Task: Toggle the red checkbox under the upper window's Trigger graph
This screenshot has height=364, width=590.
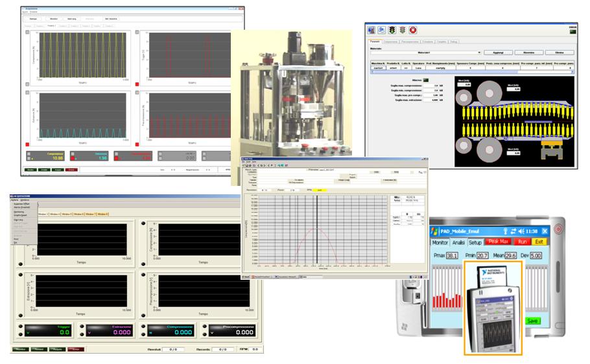Action: (x=137, y=85)
